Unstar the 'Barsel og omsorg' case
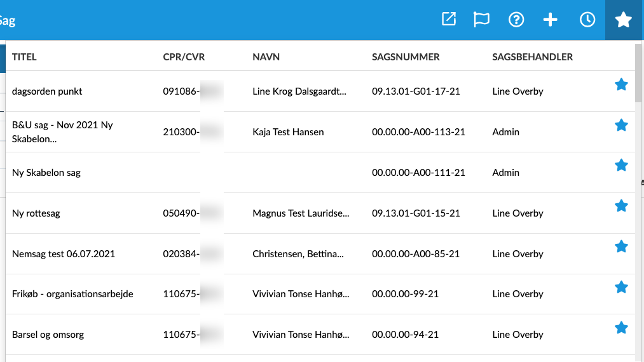 pos(621,328)
